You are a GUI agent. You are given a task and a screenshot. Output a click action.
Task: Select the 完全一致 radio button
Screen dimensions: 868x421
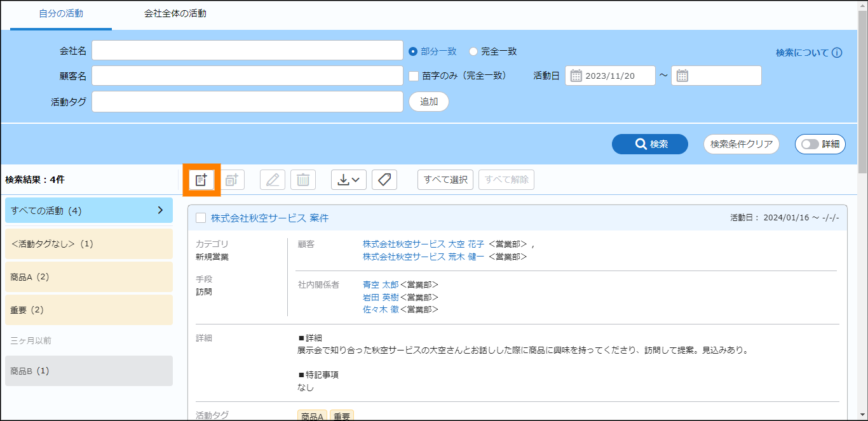(473, 51)
